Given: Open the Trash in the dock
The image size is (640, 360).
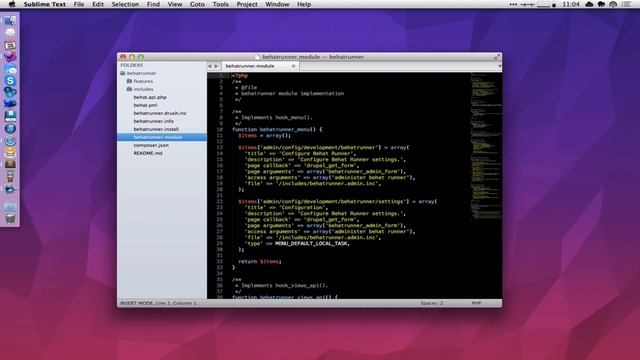Looking at the screenshot, I should point(10,218).
